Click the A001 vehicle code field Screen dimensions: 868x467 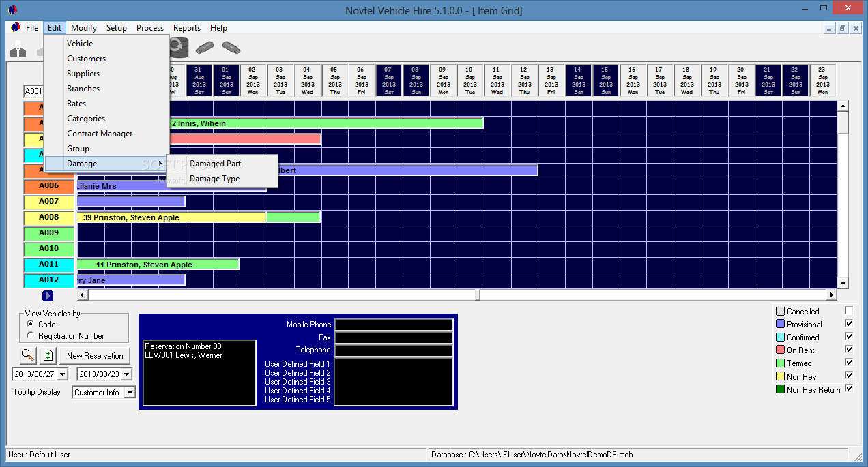tap(33, 91)
